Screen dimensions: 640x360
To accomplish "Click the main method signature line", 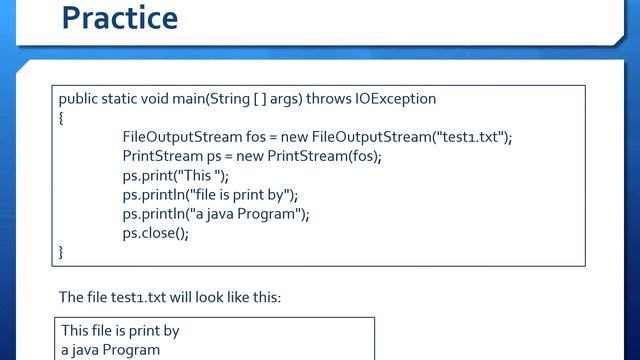I will click(x=247, y=99).
